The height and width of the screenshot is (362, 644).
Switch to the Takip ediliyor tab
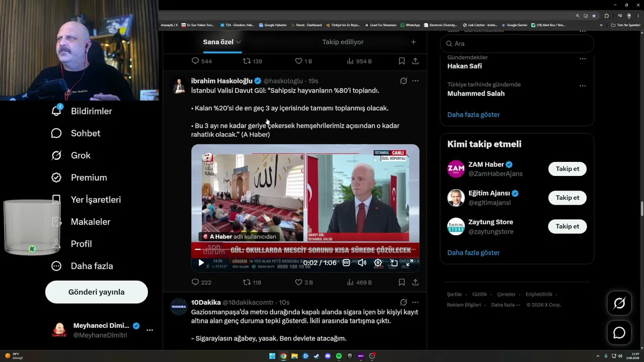coord(343,42)
